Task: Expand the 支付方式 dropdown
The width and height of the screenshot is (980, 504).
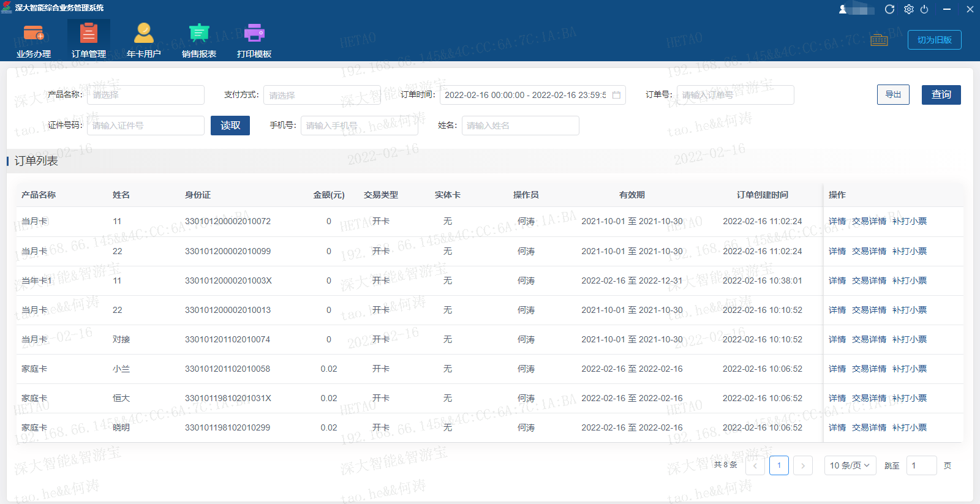Action: tap(322, 95)
